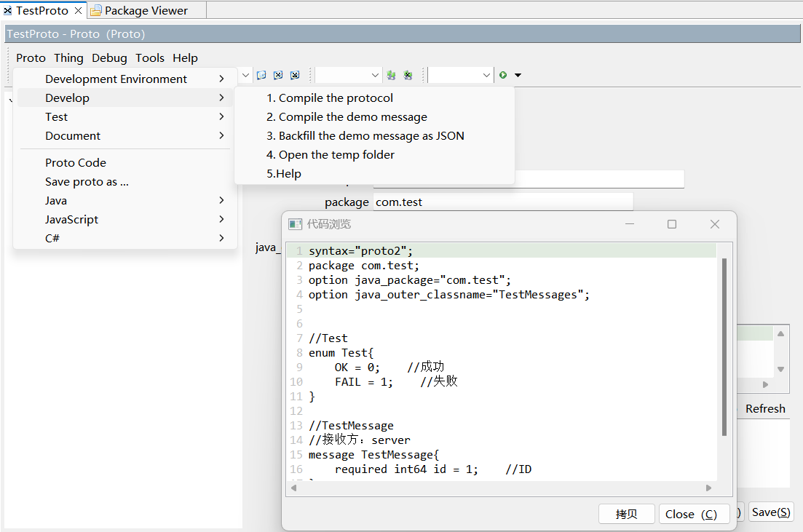
Task: Click the Close (C) button
Action: pos(694,514)
